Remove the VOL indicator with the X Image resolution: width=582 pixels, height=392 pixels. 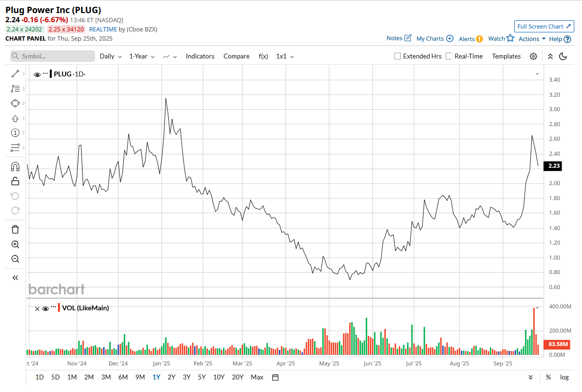(37, 308)
